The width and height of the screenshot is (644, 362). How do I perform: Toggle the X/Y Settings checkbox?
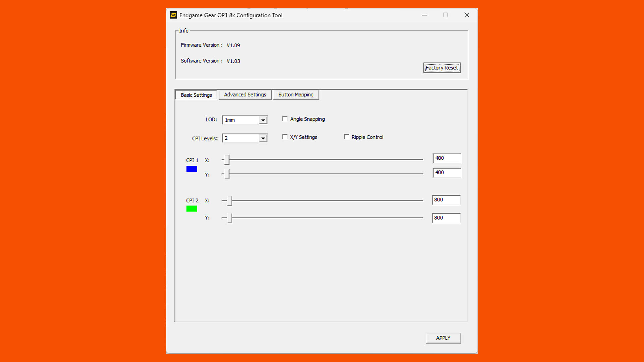pos(285,137)
